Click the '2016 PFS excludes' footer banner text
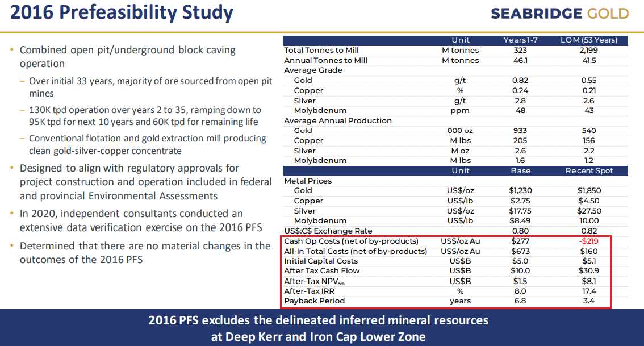The image size is (644, 346). [318, 328]
